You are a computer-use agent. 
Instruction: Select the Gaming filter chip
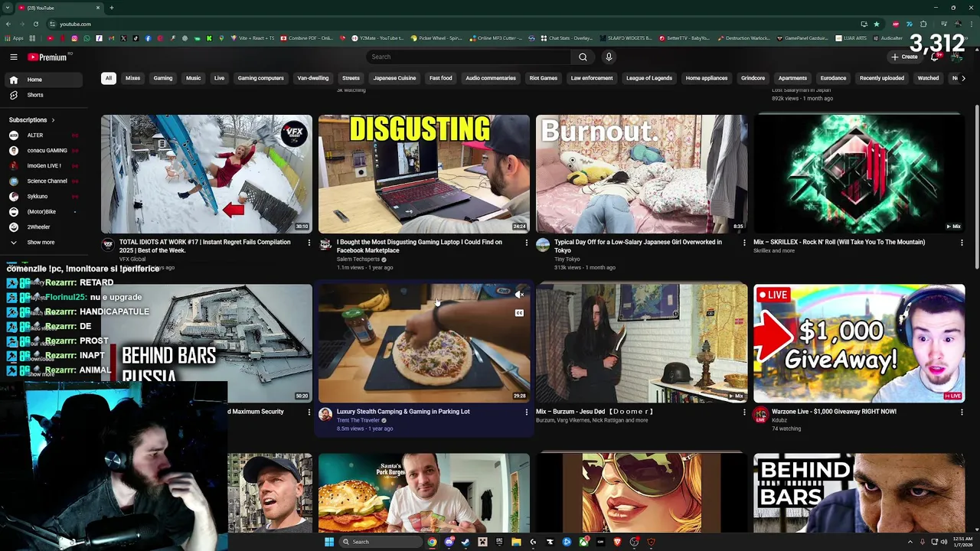pyautogui.click(x=163, y=78)
